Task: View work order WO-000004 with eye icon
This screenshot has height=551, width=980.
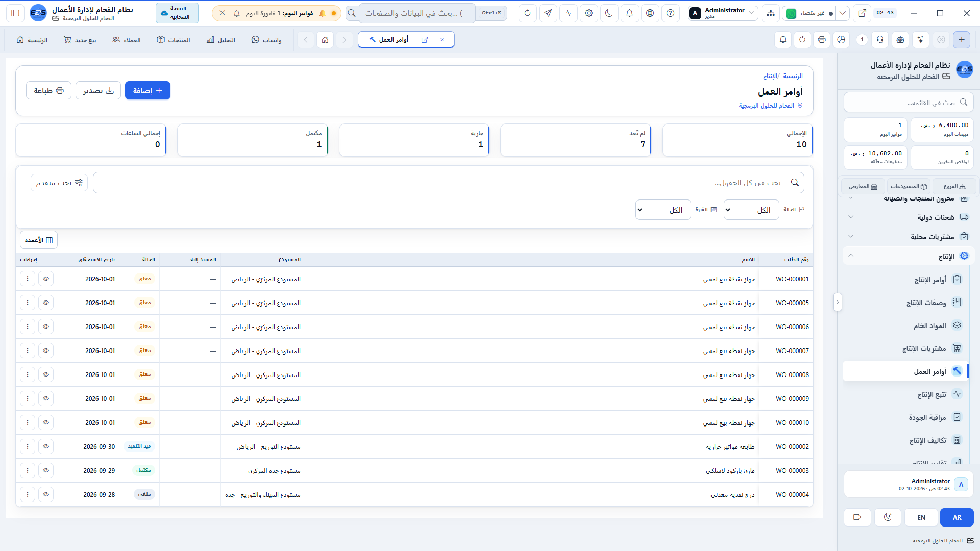Action: pos(46,494)
